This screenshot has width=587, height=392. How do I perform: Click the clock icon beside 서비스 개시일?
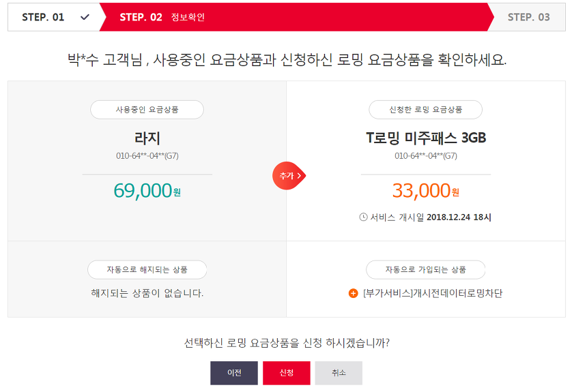363,217
